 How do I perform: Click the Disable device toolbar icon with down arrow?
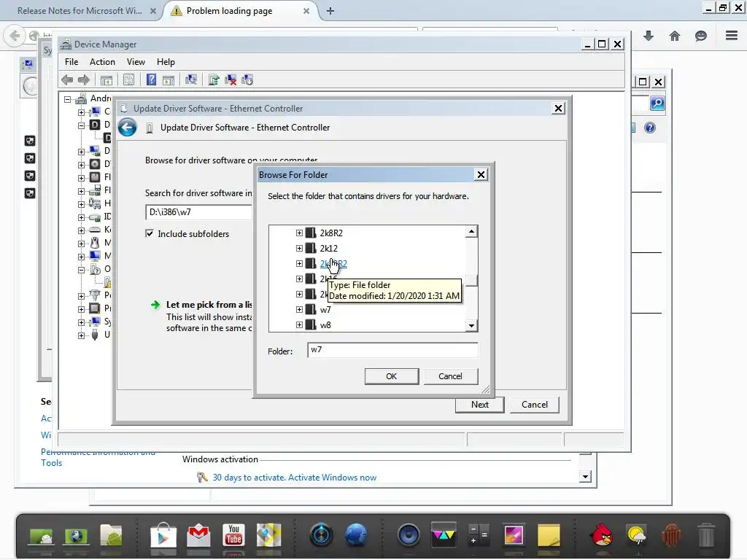coord(247,79)
